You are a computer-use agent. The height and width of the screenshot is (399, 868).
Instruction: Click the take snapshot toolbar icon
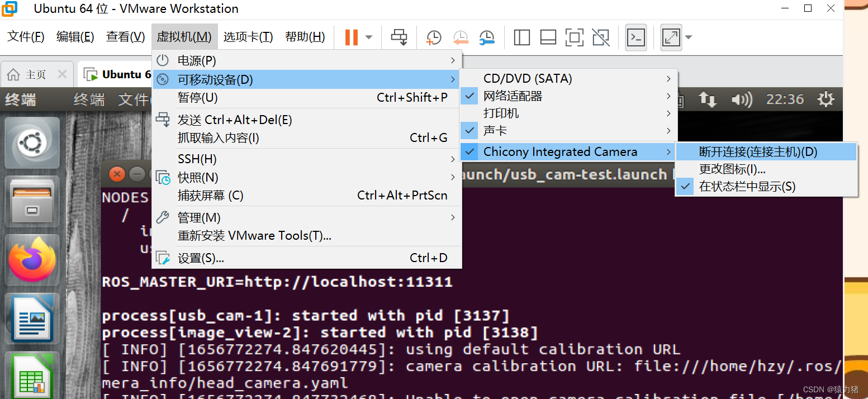coord(434,37)
